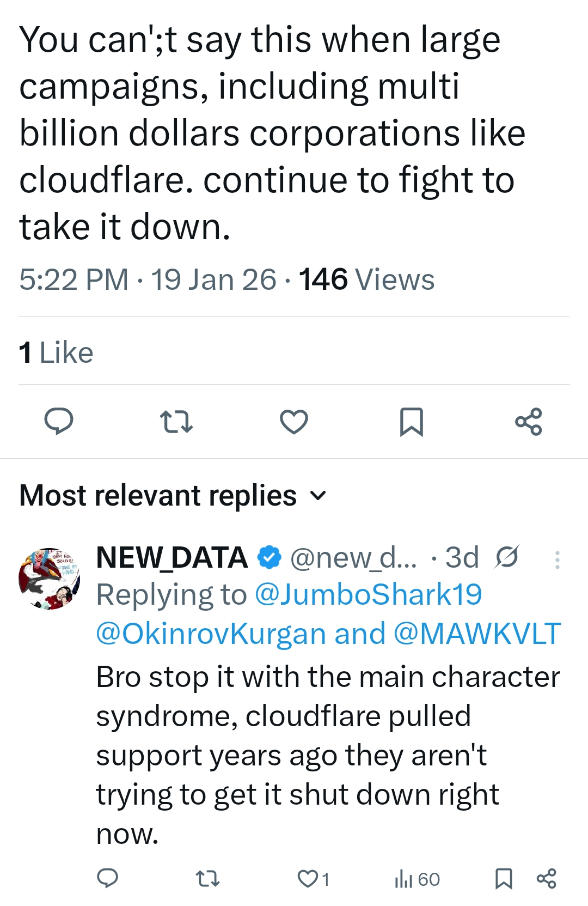Open NEW_DATA's profile picture
This screenshot has height=906, width=588.
point(50,579)
